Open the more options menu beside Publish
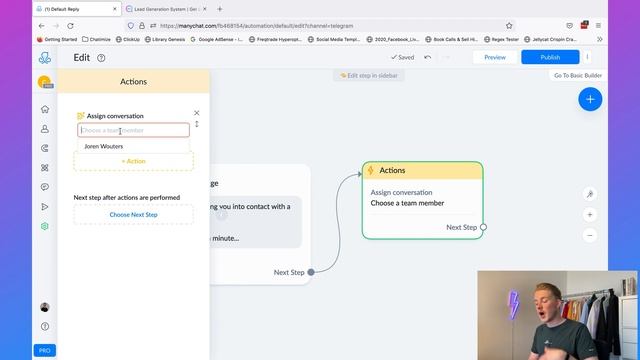The width and height of the screenshot is (640, 360). point(587,57)
